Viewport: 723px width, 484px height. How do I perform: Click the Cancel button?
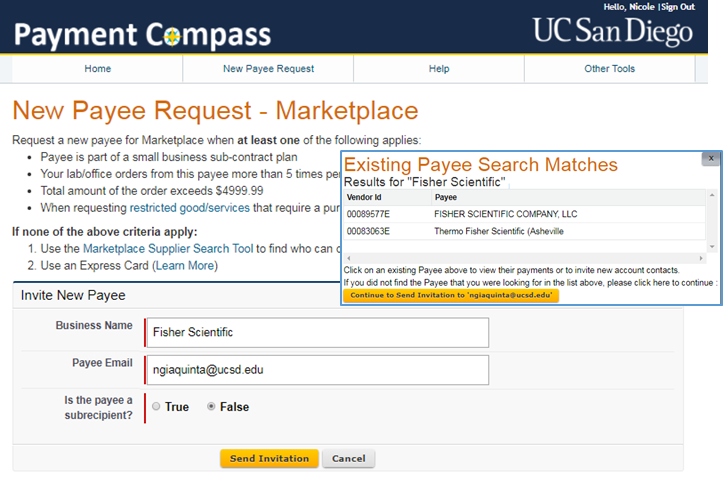pyautogui.click(x=349, y=459)
